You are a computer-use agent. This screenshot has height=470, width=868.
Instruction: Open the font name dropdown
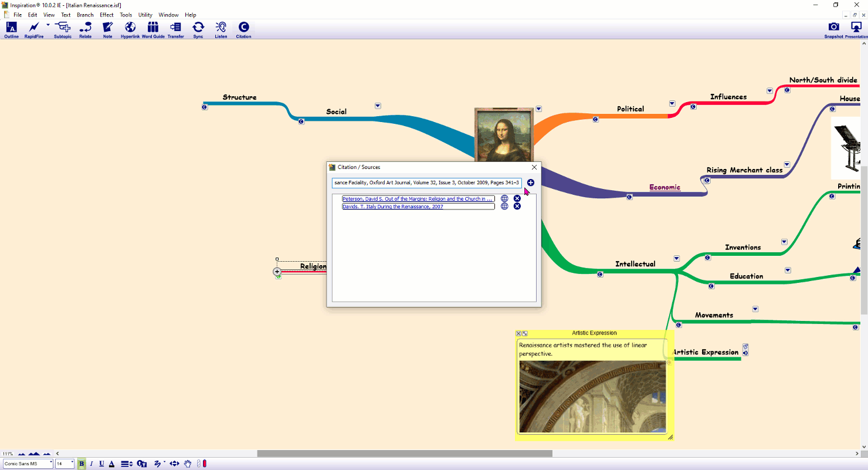pyautogui.click(x=50, y=464)
